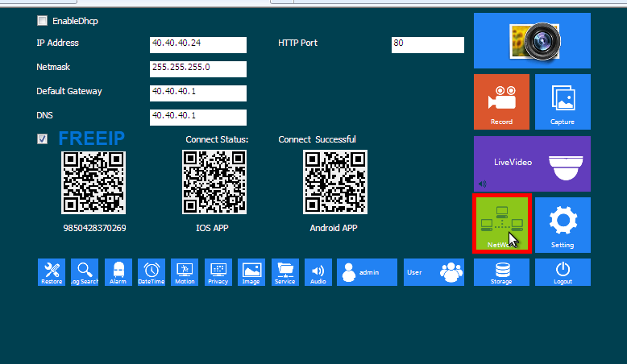
Task: Click the camera photo tile at top
Action: point(532,41)
